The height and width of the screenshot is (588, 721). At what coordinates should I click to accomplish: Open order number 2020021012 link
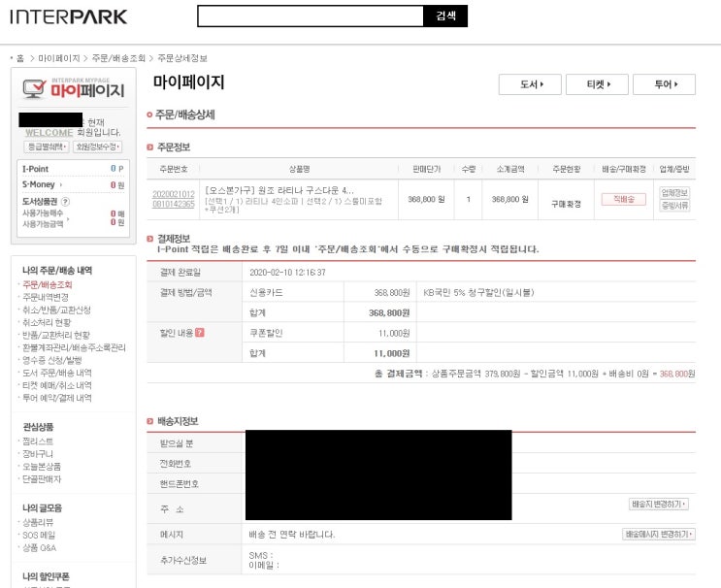[174, 199]
